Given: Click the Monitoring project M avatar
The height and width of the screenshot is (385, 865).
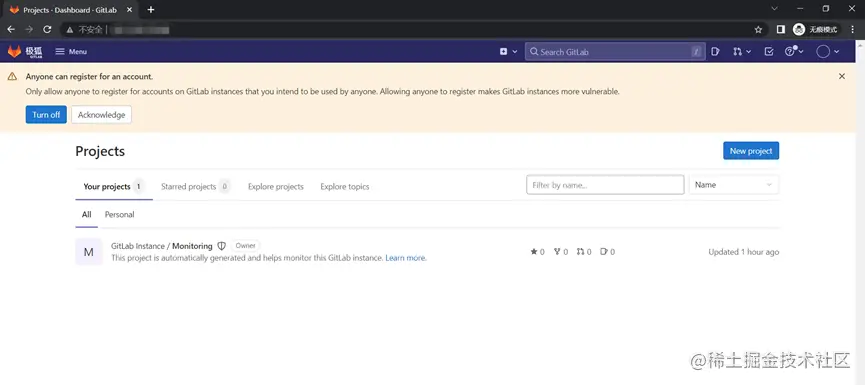Looking at the screenshot, I should [89, 252].
